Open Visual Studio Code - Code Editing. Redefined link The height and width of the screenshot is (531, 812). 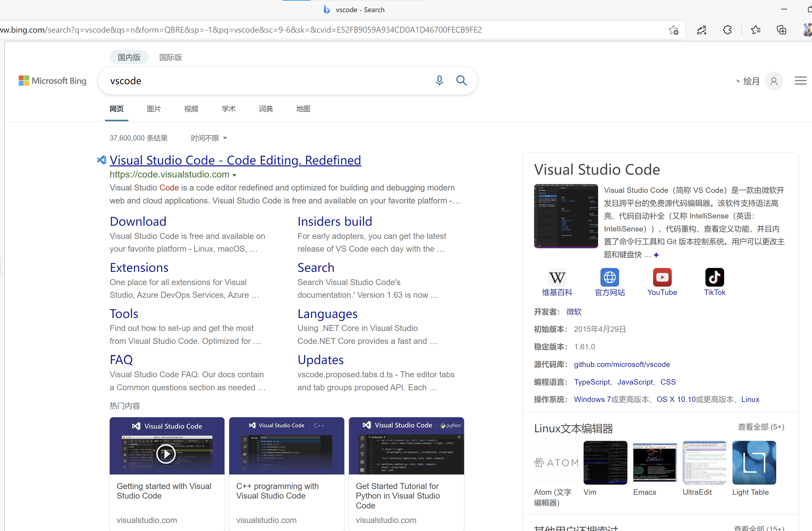point(235,160)
